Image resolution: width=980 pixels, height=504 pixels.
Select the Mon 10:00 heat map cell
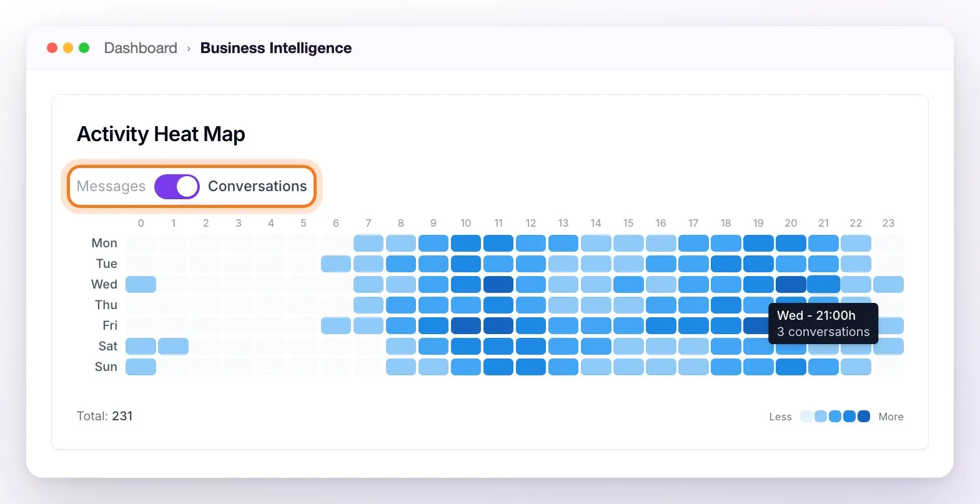466,243
